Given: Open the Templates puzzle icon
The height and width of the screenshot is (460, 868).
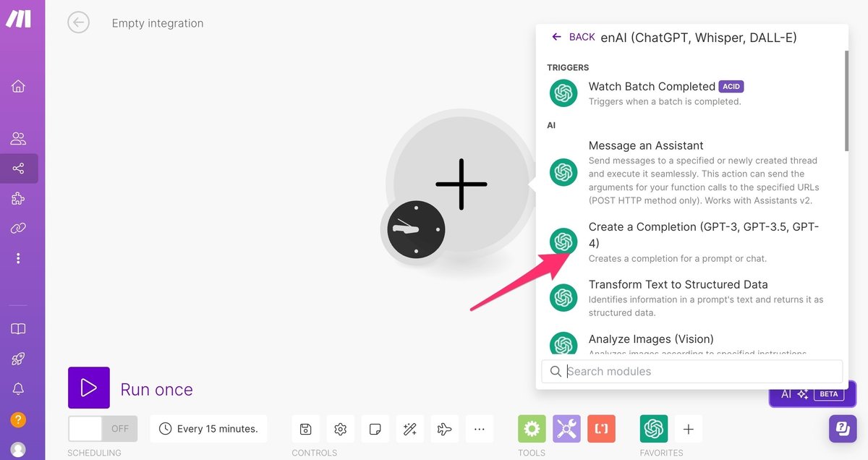Looking at the screenshot, I should click(18, 199).
